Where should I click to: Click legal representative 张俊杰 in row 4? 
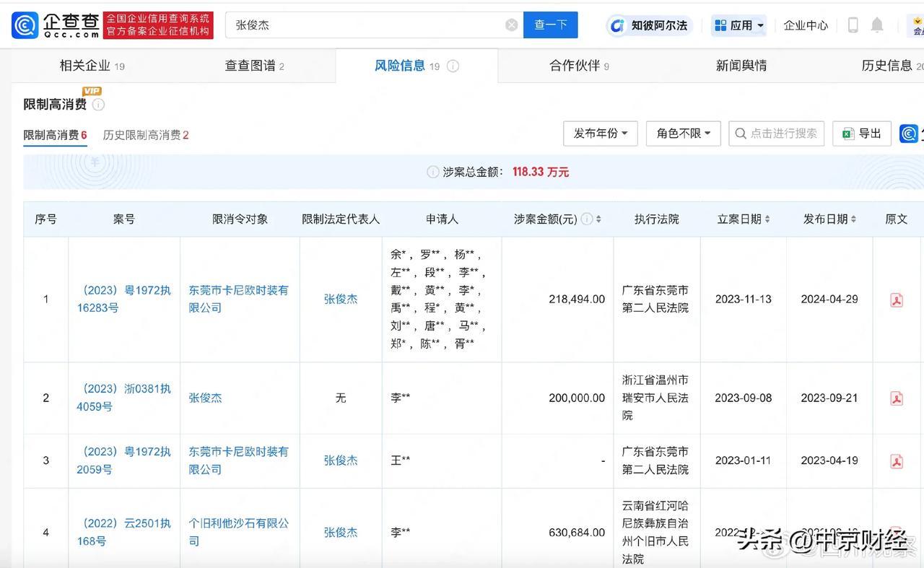[x=341, y=532]
